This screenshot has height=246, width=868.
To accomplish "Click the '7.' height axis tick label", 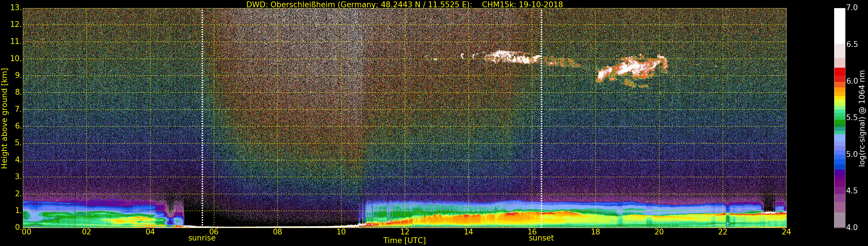I will 18,109.
